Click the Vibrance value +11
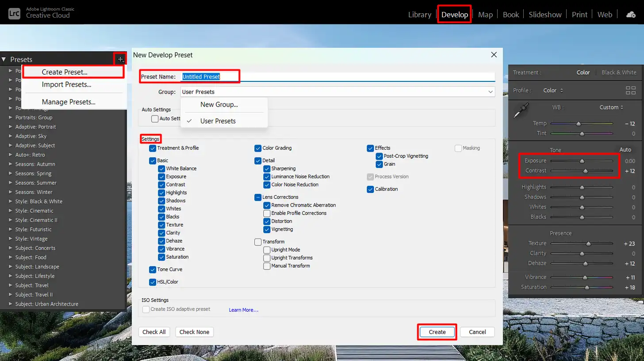The height and width of the screenshot is (361, 644). [x=630, y=277]
